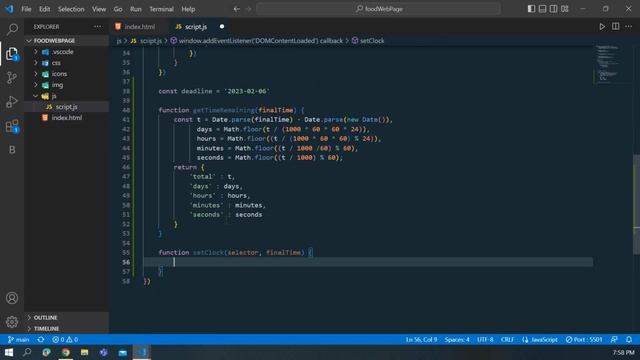Click the feedback icon in status bar
This screenshot has width=640, height=360.
click(614, 340)
